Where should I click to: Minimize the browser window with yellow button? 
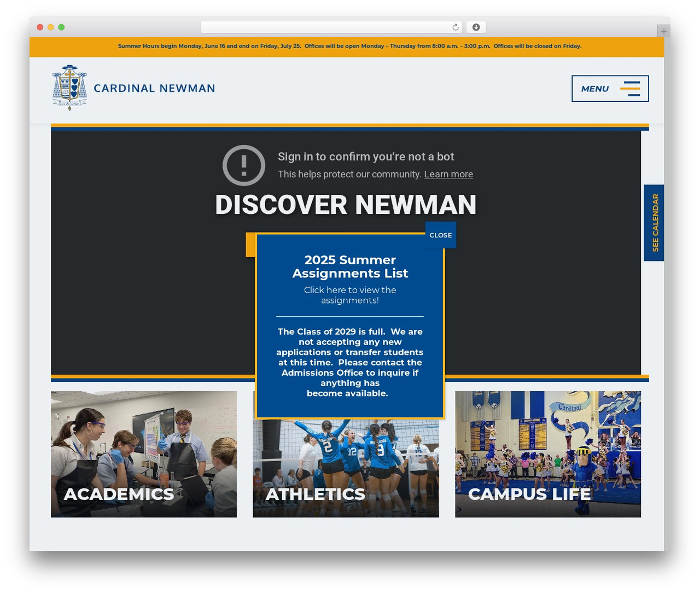(x=51, y=27)
